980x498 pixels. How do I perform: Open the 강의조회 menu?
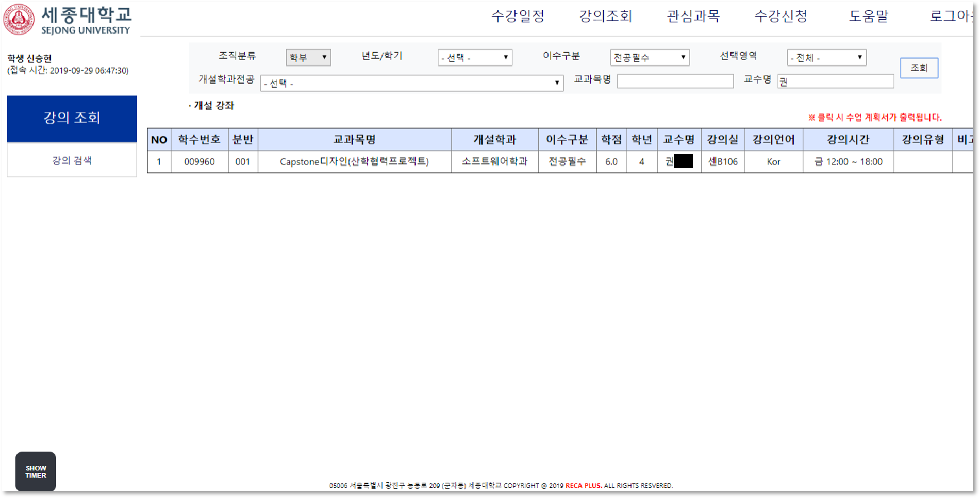606,16
